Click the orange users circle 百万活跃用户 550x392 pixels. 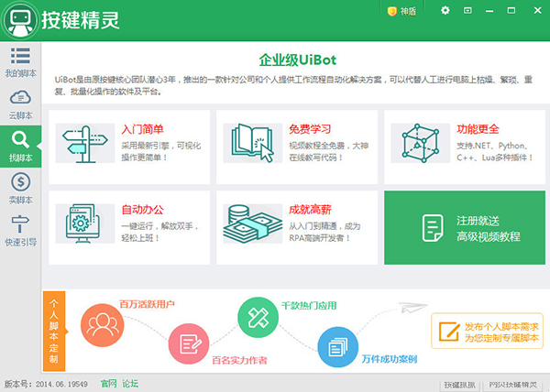tap(102, 325)
